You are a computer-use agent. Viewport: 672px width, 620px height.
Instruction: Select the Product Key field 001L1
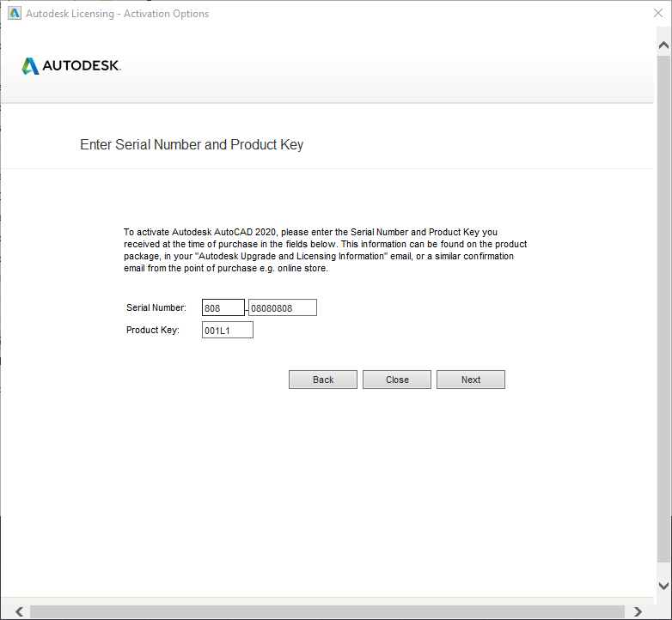coord(228,330)
